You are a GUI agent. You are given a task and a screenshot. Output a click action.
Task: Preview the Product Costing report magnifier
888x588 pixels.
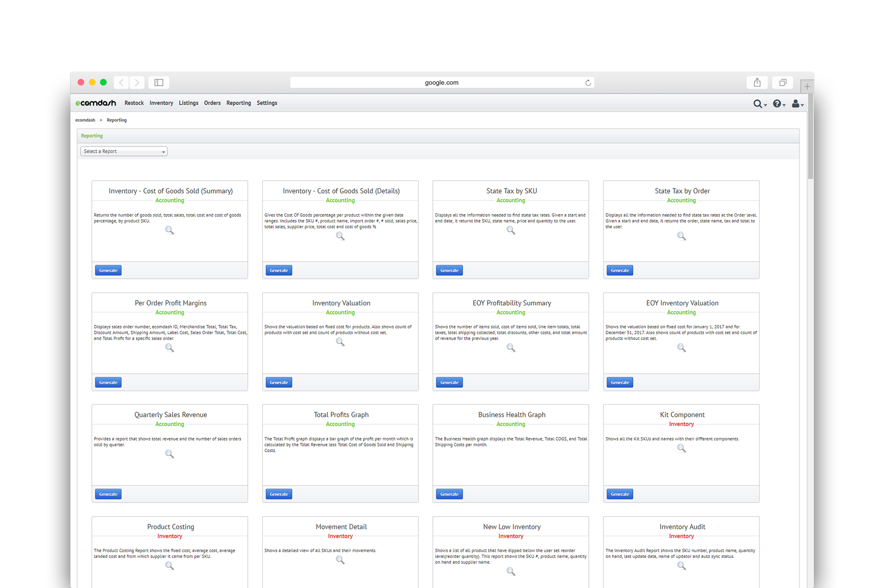(x=170, y=566)
